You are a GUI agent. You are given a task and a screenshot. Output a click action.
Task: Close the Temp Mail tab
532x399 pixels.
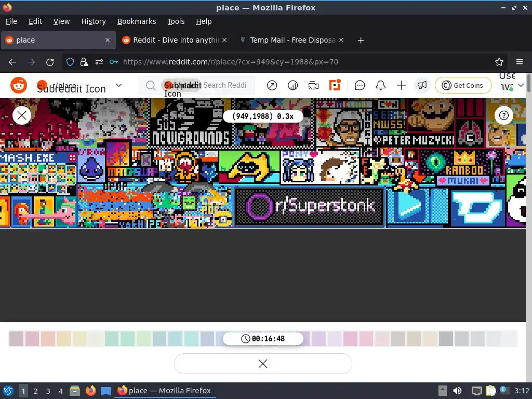(341, 40)
